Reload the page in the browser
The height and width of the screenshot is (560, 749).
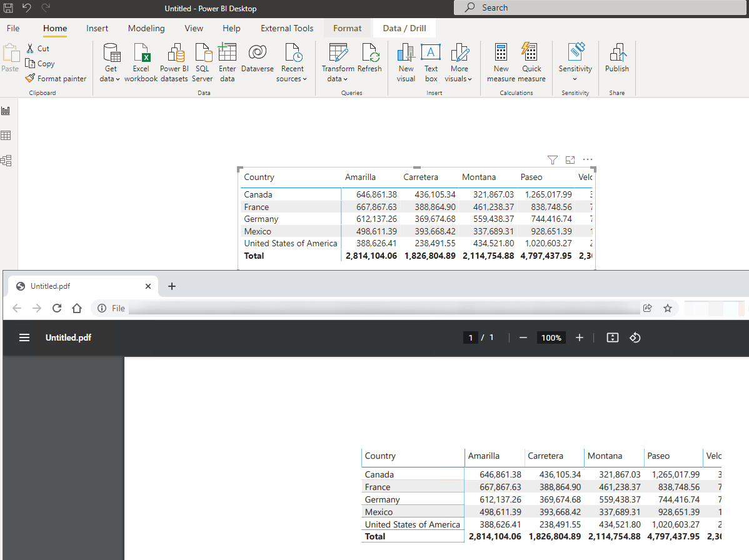(57, 308)
